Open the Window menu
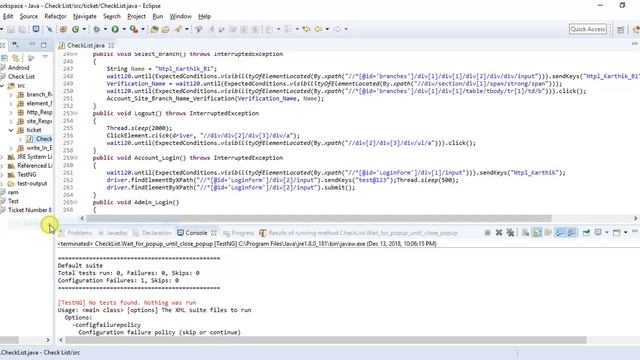Screen dimensions: 640x360 point(180,16)
